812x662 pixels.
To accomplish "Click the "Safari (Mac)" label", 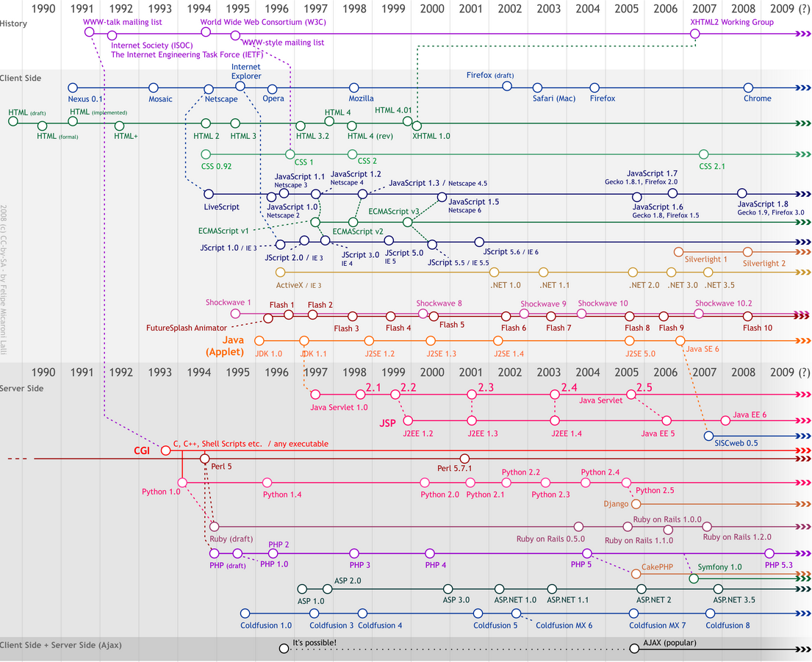I will click(554, 98).
